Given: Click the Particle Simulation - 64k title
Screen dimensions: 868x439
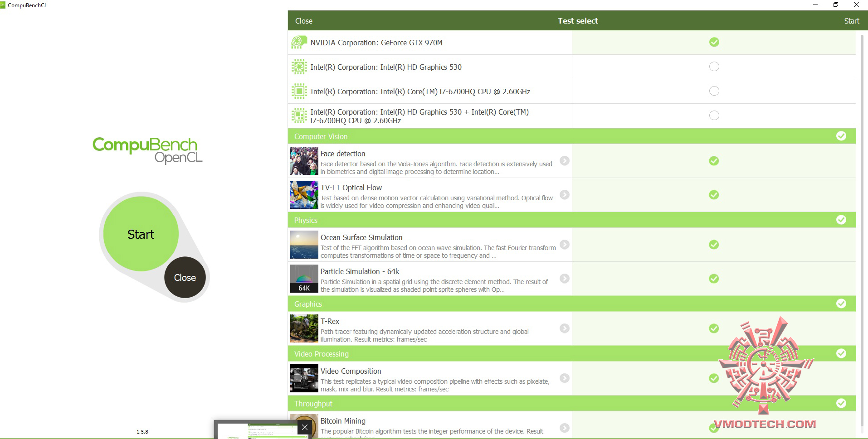Looking at the screenshot, I should (x=360, y=271).
